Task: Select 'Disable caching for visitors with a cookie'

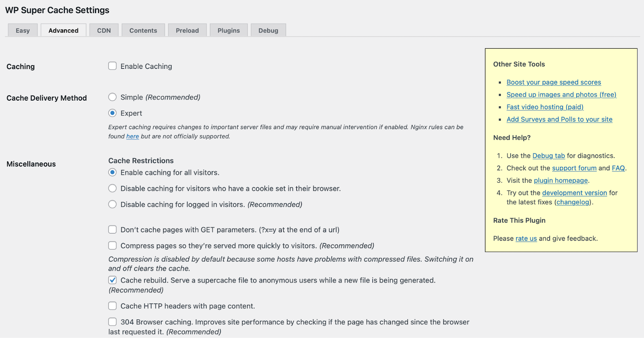Action: 112,188
